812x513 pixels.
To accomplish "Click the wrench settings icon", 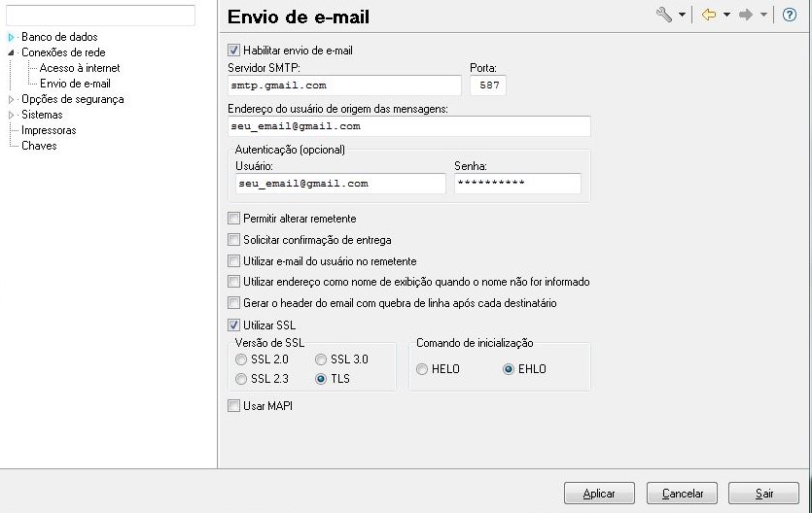I will [x=665, y=15].
